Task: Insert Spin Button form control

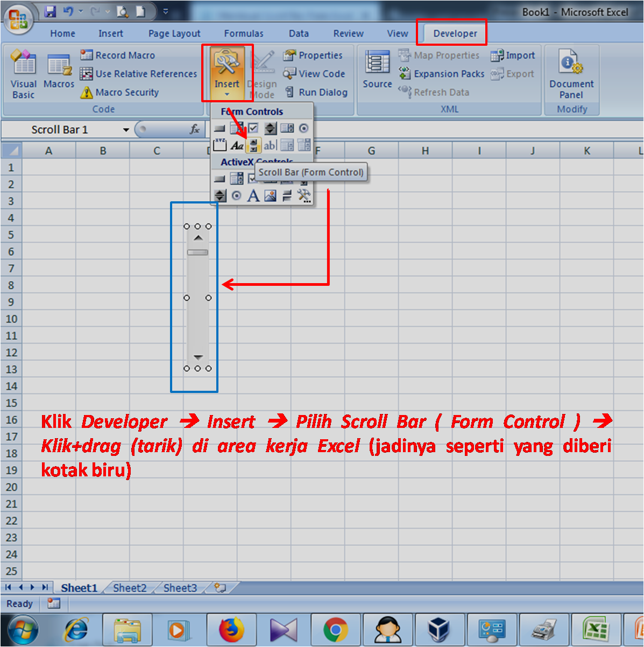Action: coord(271,128)
